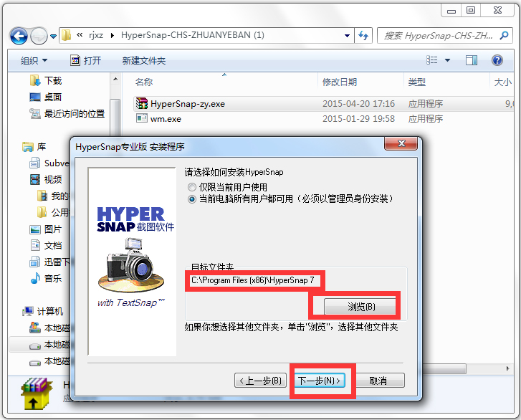The height and width of the screenshot is (420, 521).
Task: Click the 迅雷下载 library icon
Action: point(35,262)
